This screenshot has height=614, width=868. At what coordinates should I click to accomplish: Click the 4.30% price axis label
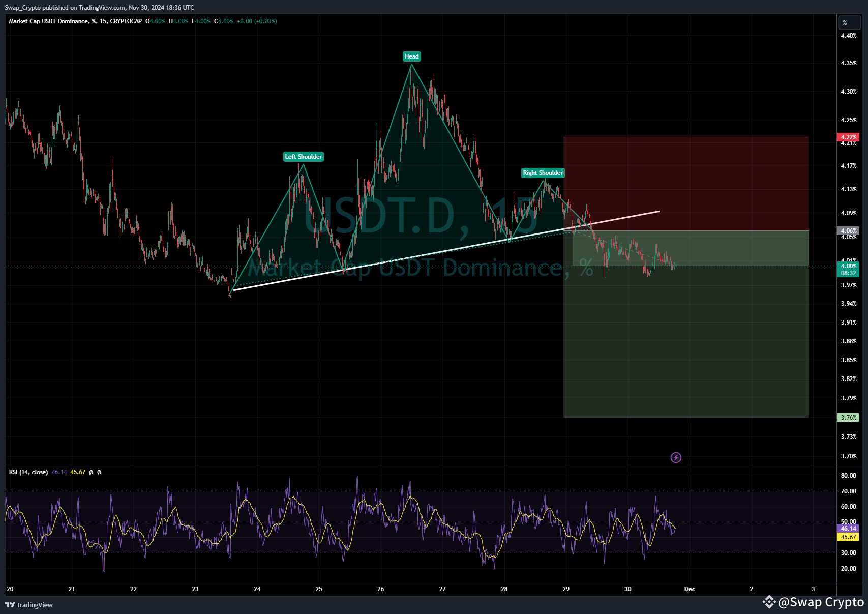(x=849, y=92)
